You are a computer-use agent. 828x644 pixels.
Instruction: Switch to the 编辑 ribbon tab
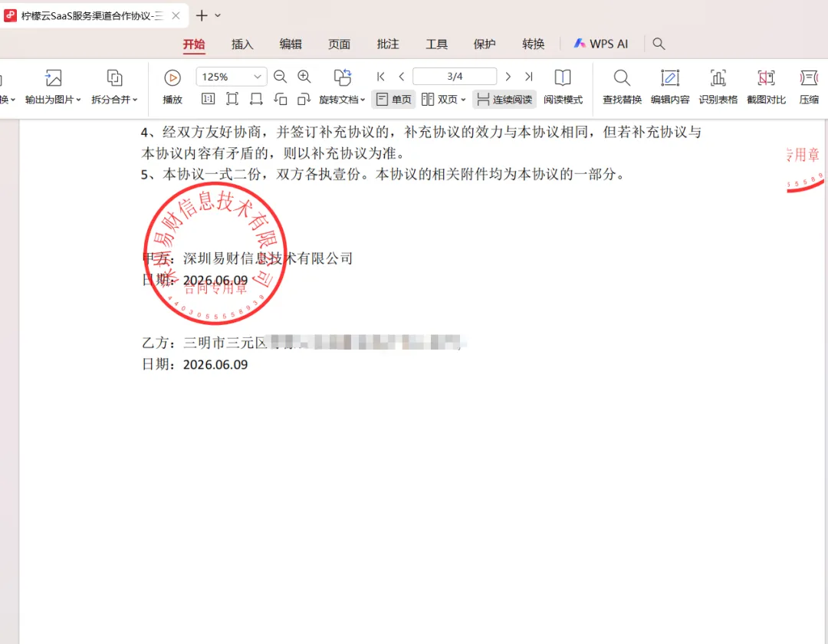pyautogui.click(x=291, y=44)
